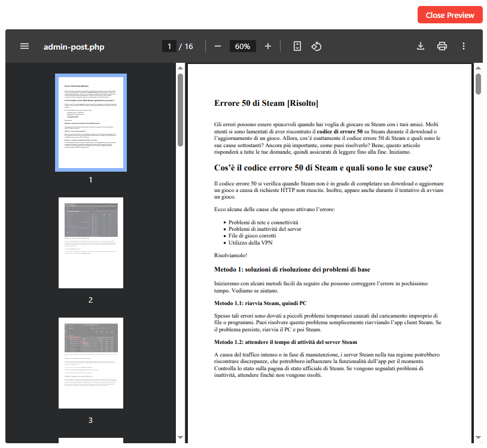
Task: Click the page number input field
Action: [169, 46]
